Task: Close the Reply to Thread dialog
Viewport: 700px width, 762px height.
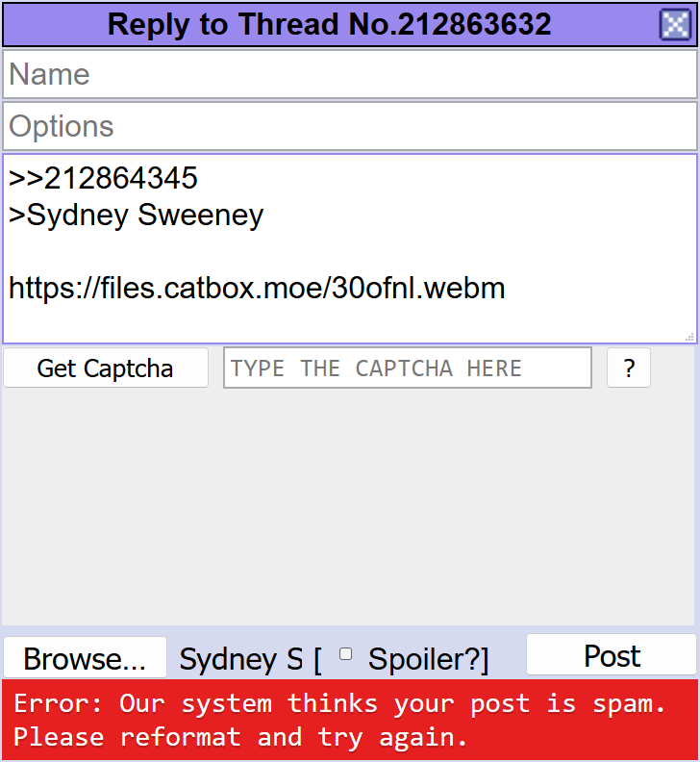Action: click(x=675, y=24)
